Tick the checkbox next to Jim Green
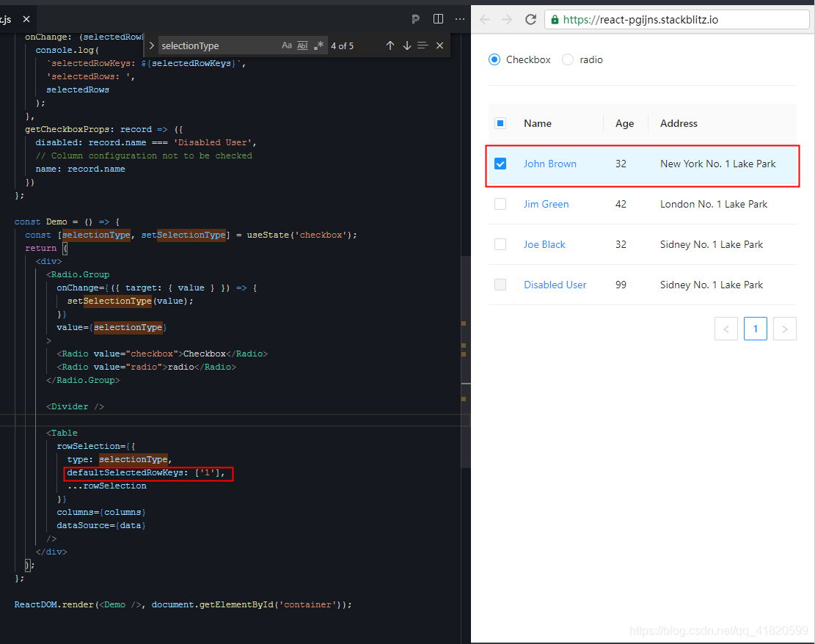This screenshot has width=815, height=644. (x=500, y=204)
